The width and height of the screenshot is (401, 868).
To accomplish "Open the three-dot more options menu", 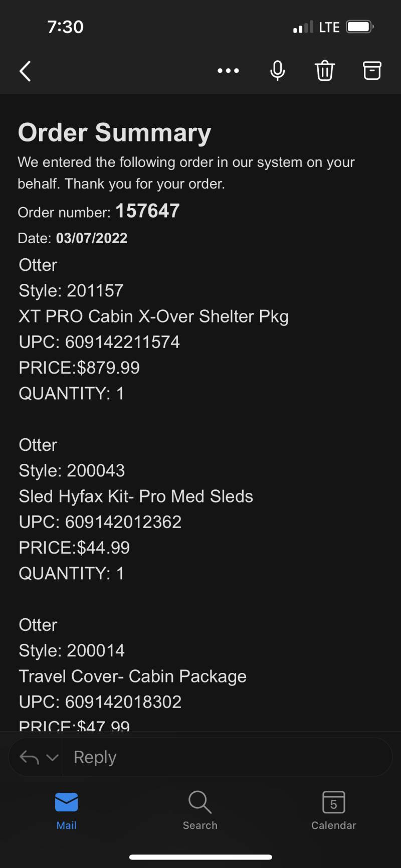I will 228,71.
